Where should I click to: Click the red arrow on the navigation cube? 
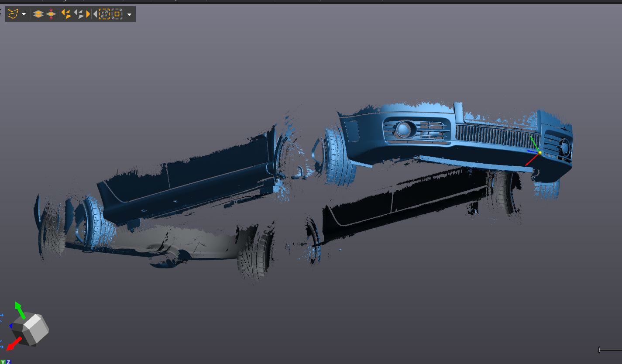pos(12,344)
